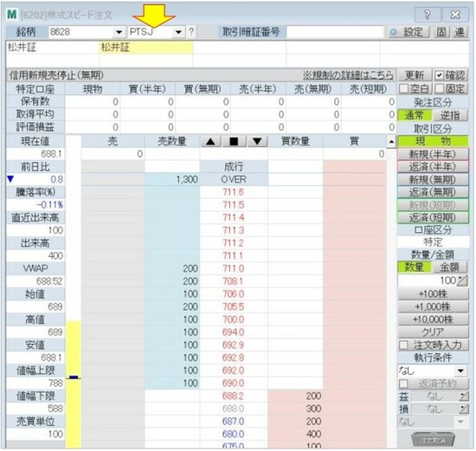The height and width of the screenshot is (451, 476).
Task: Click the 成行 market order row
Action: (x=234, y=167)
